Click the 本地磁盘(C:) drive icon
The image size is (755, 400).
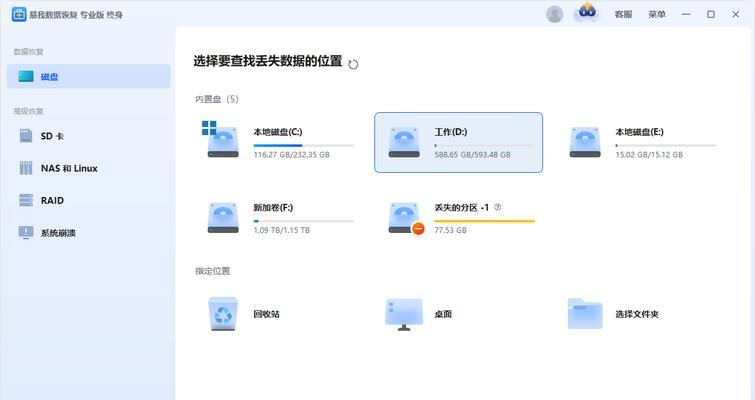pos(221,140)
